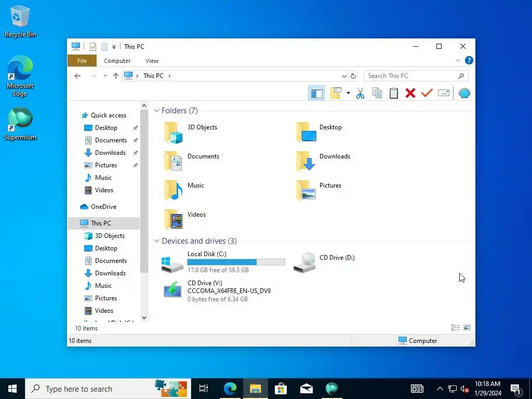Go back with the Back arrow

coord(77,76)
